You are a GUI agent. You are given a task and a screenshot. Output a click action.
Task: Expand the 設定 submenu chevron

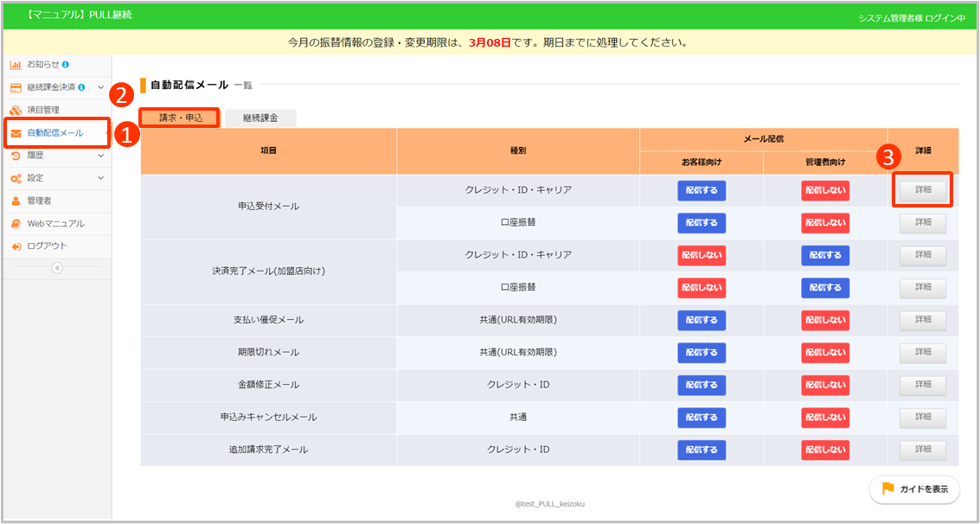pyautogui.click(x=101, y=178)
